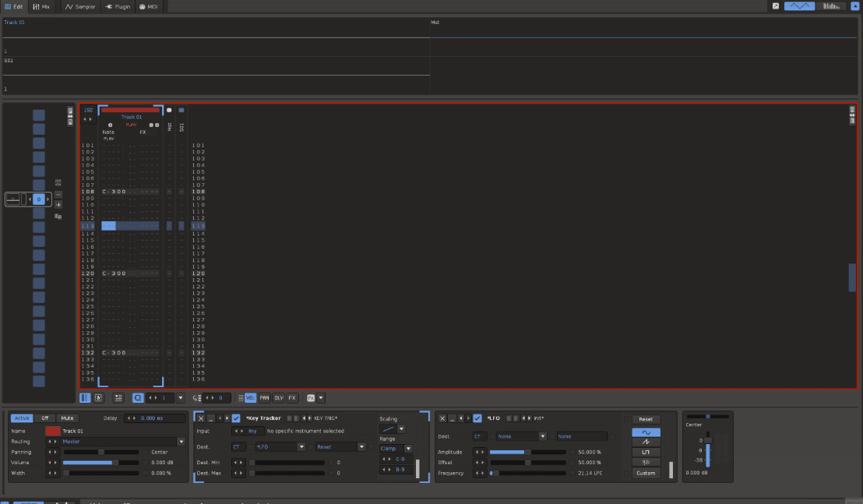Set the track state to Mute

[67, 418]
